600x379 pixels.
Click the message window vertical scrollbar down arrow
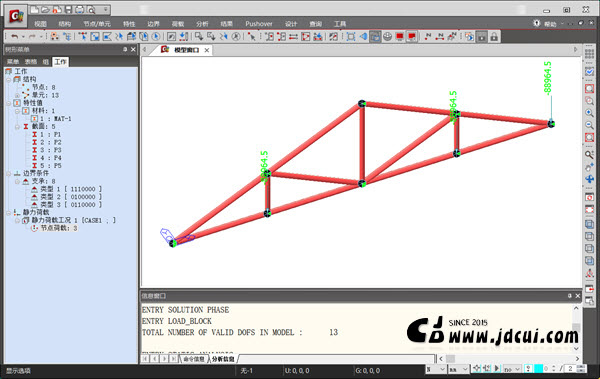pos(576,349)
